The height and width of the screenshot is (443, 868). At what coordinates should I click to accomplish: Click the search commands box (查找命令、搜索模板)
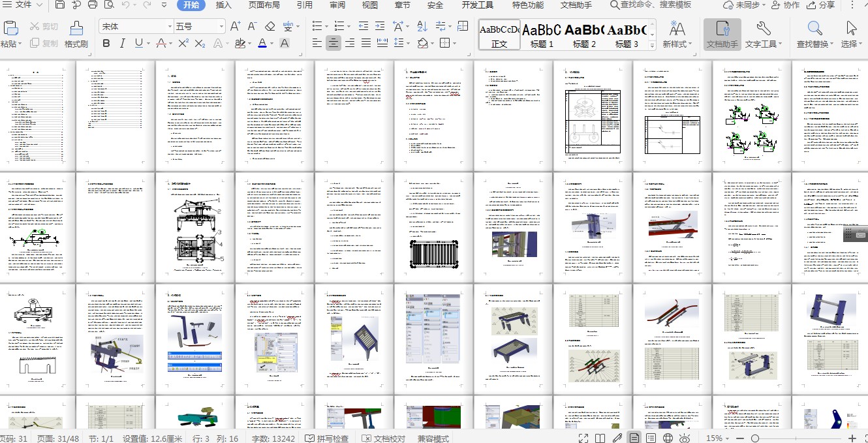tap(651, 5)
